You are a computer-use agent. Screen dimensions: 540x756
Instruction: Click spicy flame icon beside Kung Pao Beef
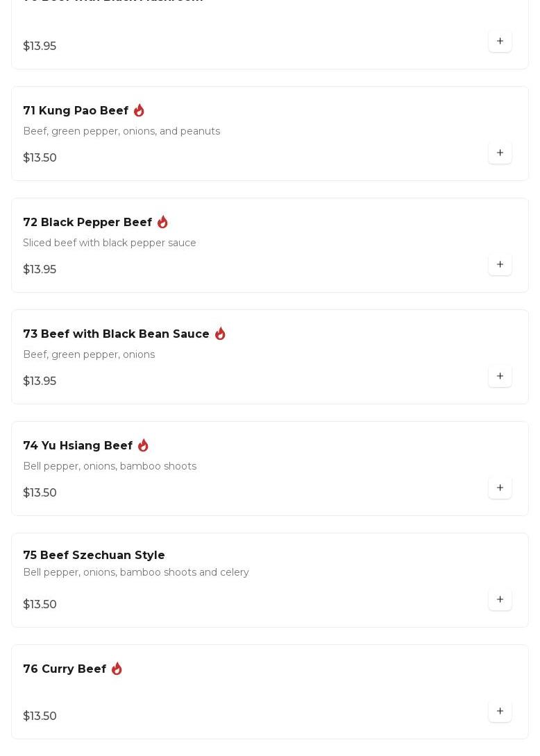pos(139,110)
